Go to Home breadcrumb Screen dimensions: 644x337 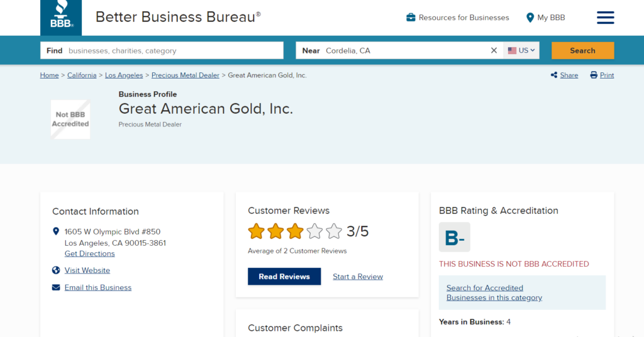(49, 75)
